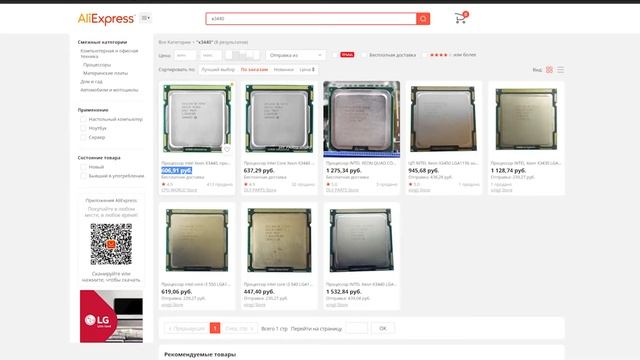Open the 637,29 руб. processor image
Screen dimensions: 640x360
coord(279,119)
